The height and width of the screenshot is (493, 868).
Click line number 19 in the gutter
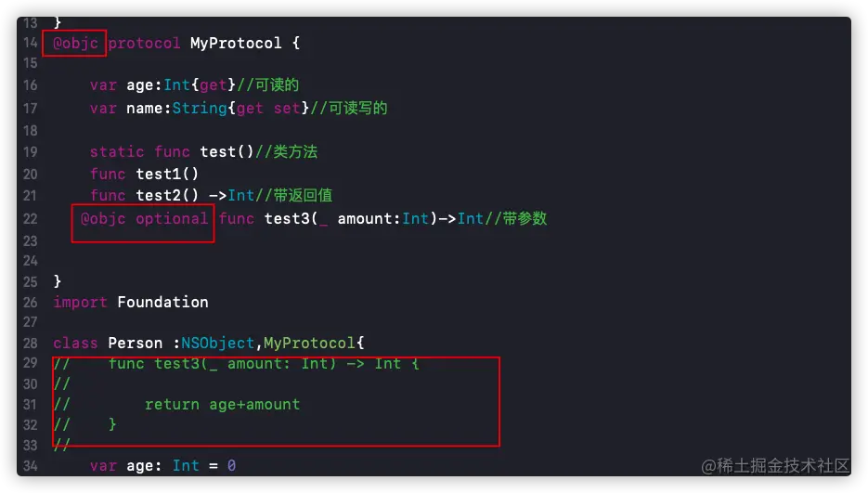point(30,151)
